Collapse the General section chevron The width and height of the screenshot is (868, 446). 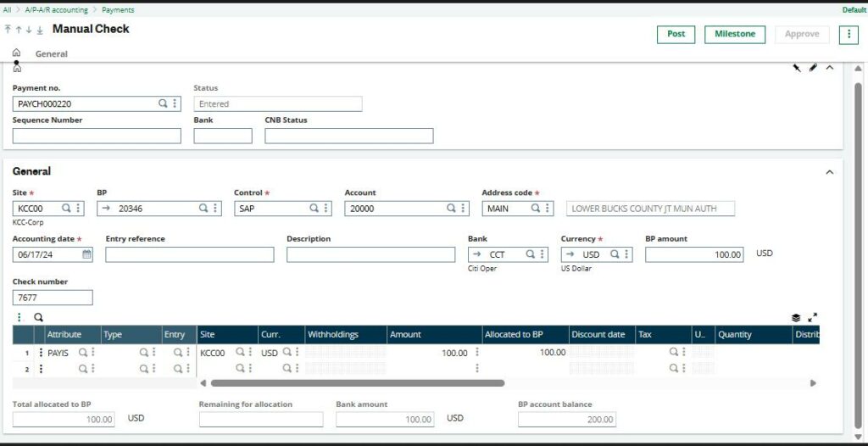(829, 171)
